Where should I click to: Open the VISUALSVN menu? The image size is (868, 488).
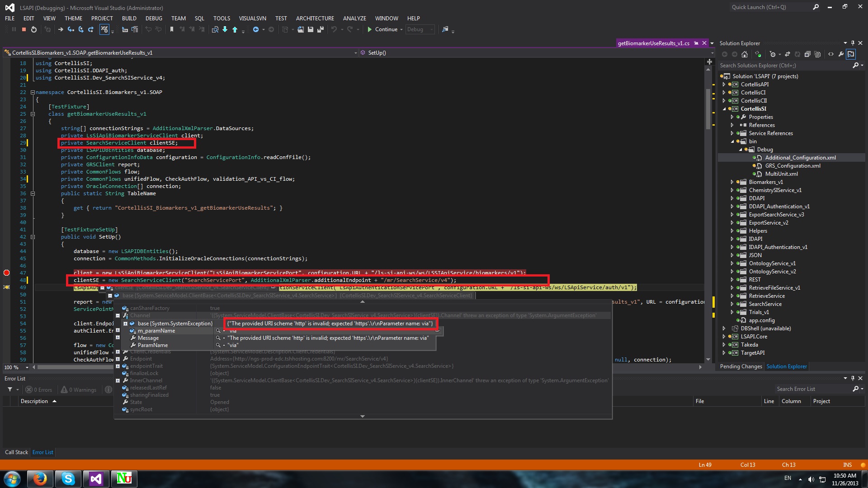[x=252, y=18]
